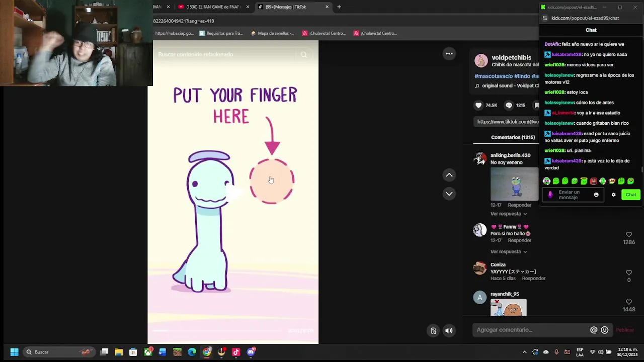Click the green Chat send button

[x=630, y=195]
